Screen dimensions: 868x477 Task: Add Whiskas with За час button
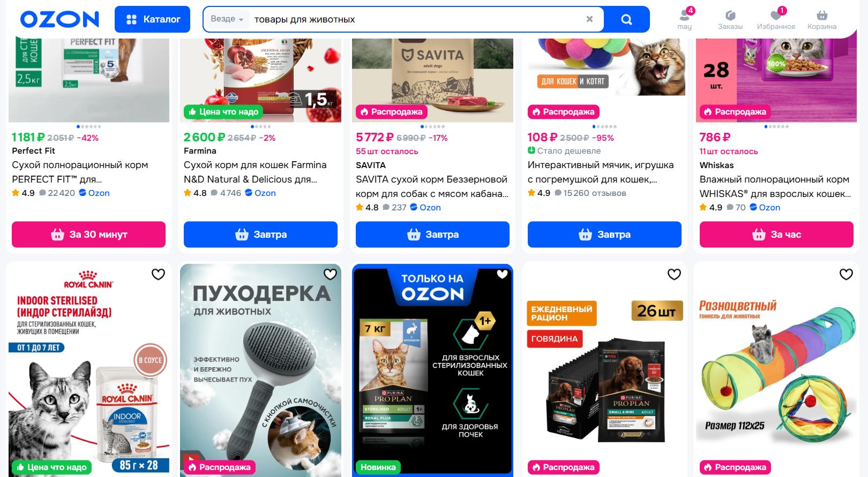pos(776,234)
